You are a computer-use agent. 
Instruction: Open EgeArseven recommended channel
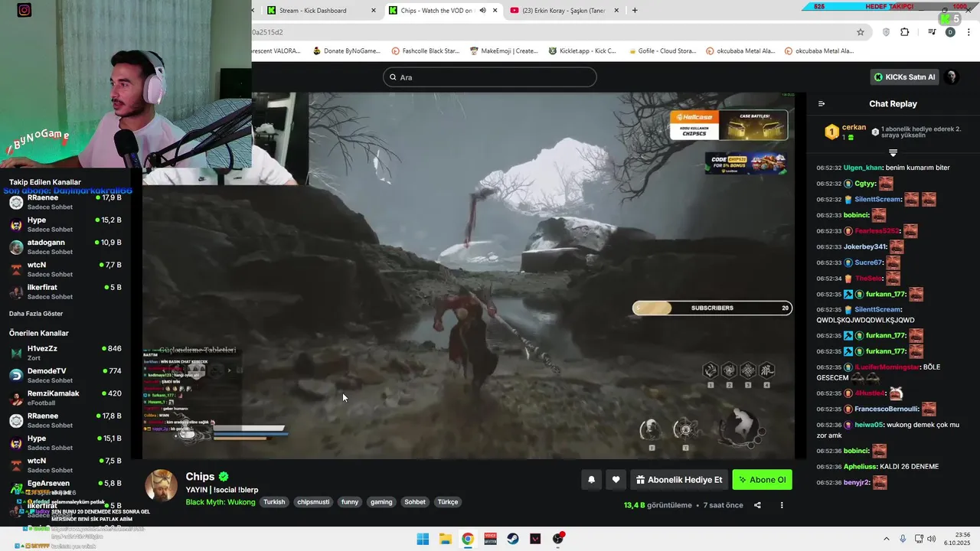(x=65, y=487)
